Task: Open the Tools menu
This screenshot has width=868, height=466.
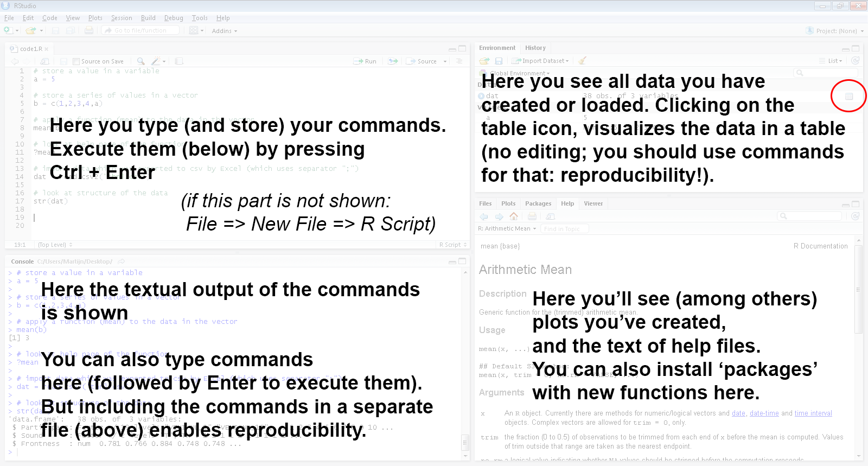Action: click(200, 18)
